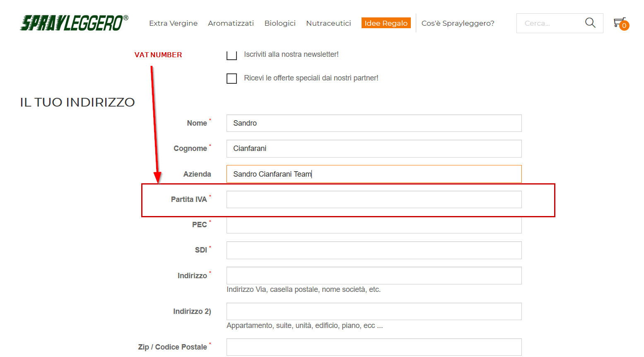The width and height of the screenshot is (644, 357).
Task: Click the SDI input field
Action: click(x=374, y=250)
